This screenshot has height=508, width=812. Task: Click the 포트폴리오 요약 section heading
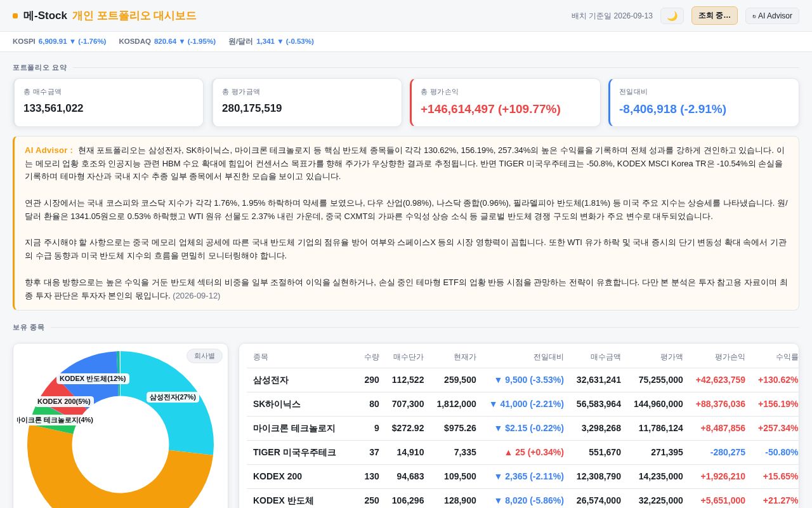(39, 68)
